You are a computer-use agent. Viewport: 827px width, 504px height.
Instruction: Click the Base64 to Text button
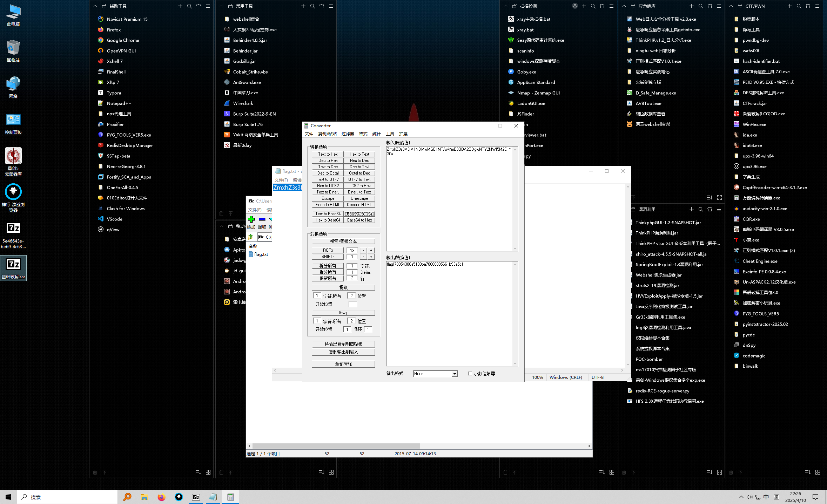(x=359, y=214)
